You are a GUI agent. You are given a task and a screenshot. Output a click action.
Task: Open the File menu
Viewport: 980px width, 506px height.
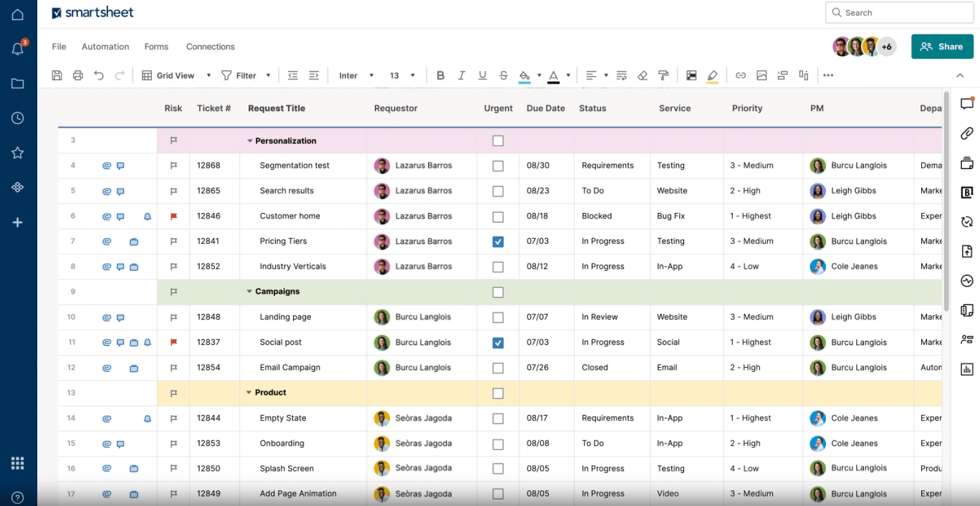[59, 47]
